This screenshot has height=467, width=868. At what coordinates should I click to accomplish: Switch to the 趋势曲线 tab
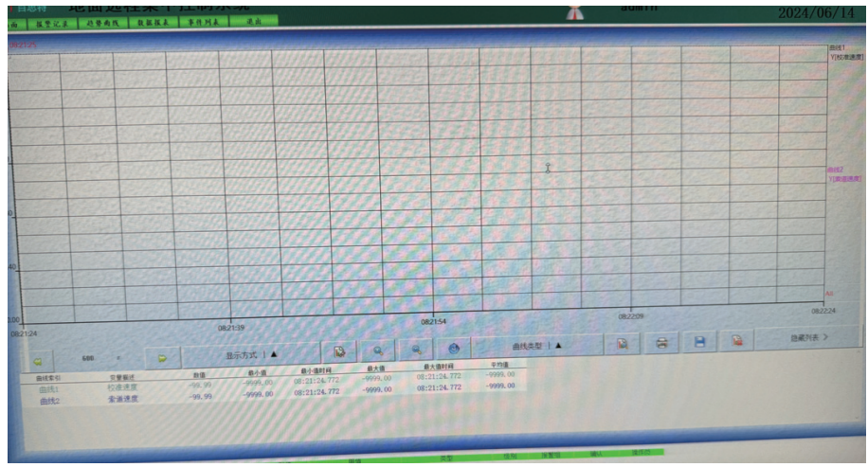click(x=103, y=23)
